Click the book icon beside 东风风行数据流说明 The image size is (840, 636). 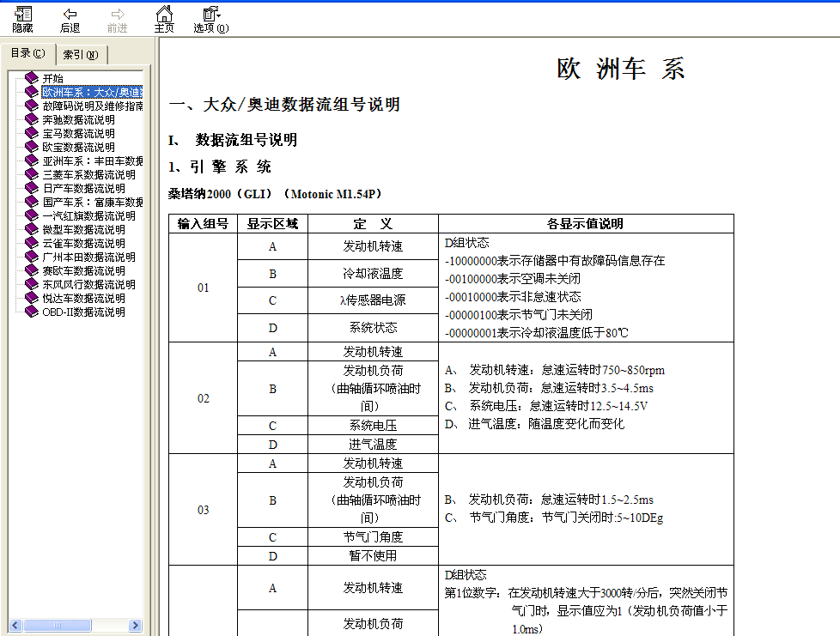pyautogui.click(x=32, y=284)
